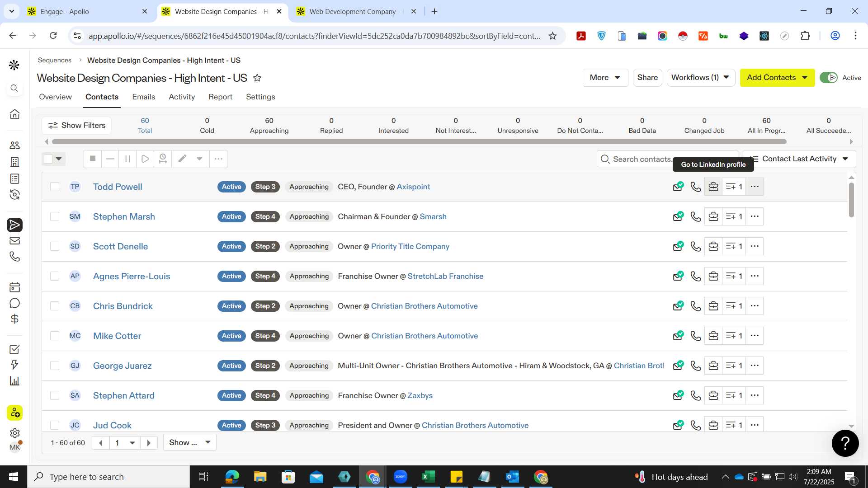Screen dimensions: 868x488
Task: Open Calls phone icon in sidebar
Action: pyautogui.click(x=14, y=256)
